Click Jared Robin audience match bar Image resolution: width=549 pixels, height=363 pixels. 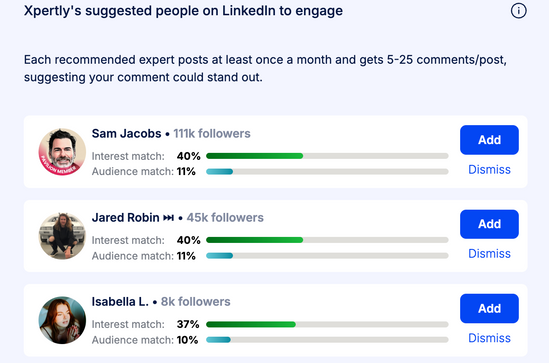pyautogui.click(x=327, y=256)
